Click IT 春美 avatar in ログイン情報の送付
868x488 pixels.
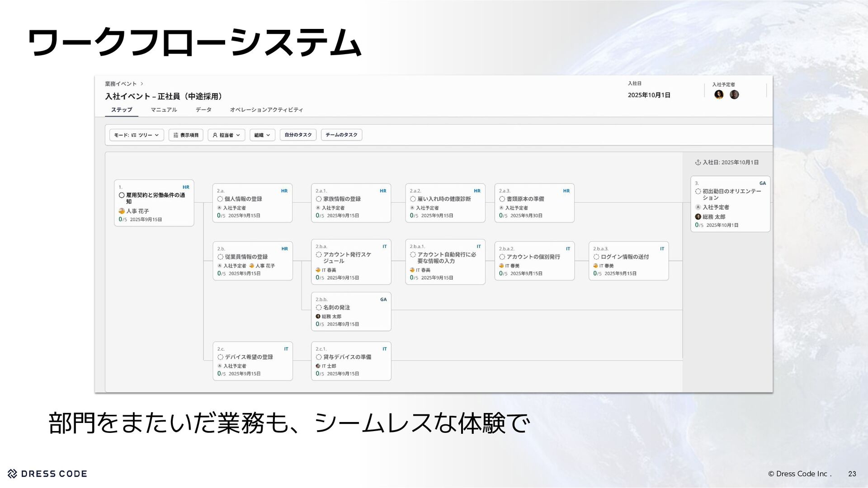[595, 266]
